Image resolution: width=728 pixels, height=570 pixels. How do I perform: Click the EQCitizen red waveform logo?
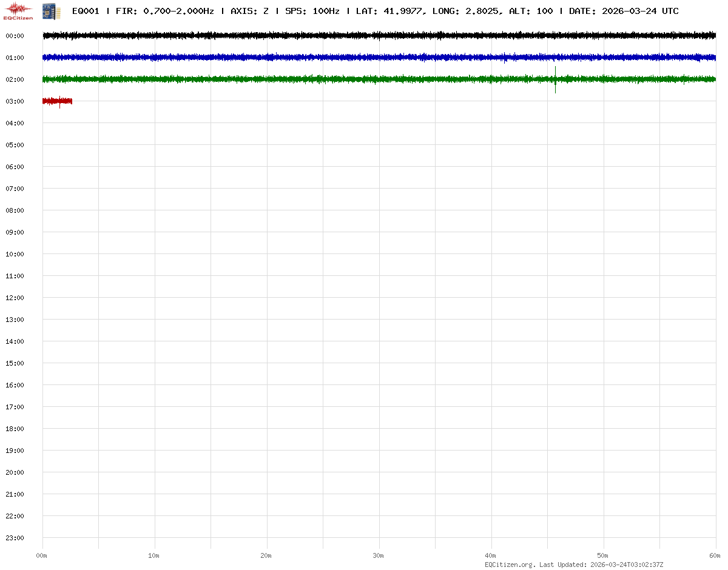pos(18,10)
